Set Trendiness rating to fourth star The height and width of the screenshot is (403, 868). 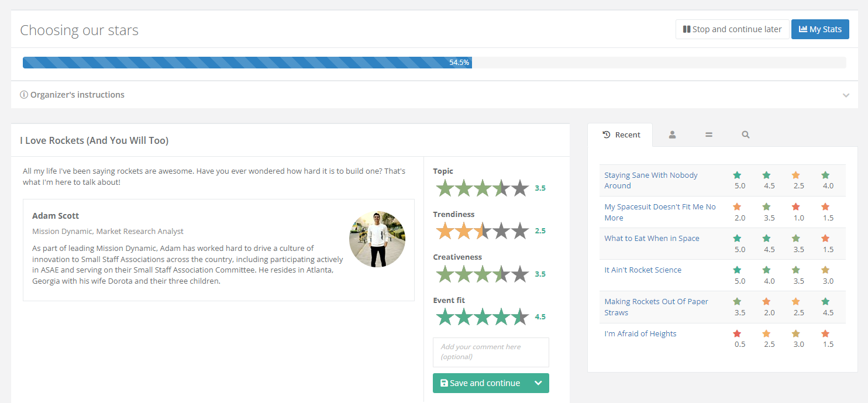[x=501, y=231]
